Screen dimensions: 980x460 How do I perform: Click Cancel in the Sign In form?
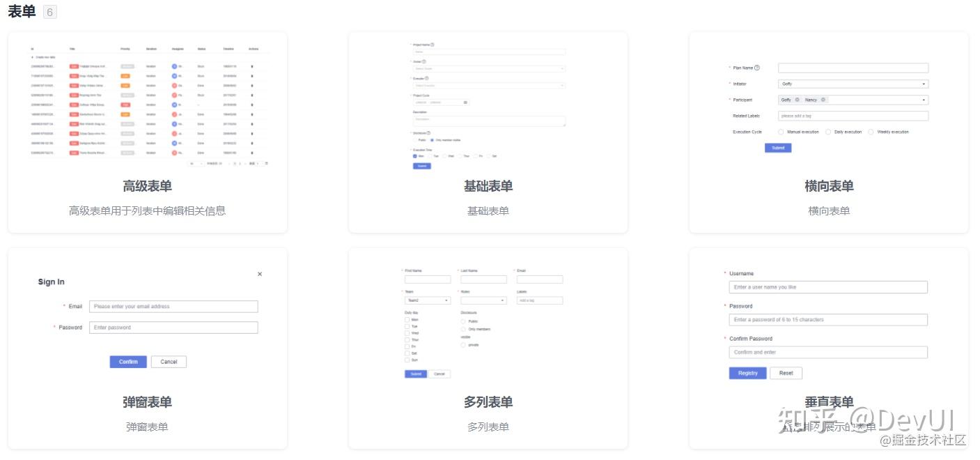[x=169, y=362]
